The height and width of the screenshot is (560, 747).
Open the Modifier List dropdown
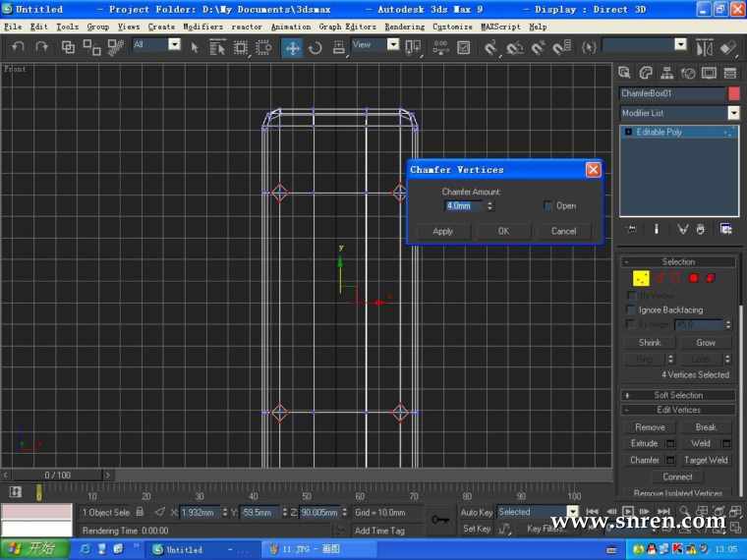click(x=733, y=113)
